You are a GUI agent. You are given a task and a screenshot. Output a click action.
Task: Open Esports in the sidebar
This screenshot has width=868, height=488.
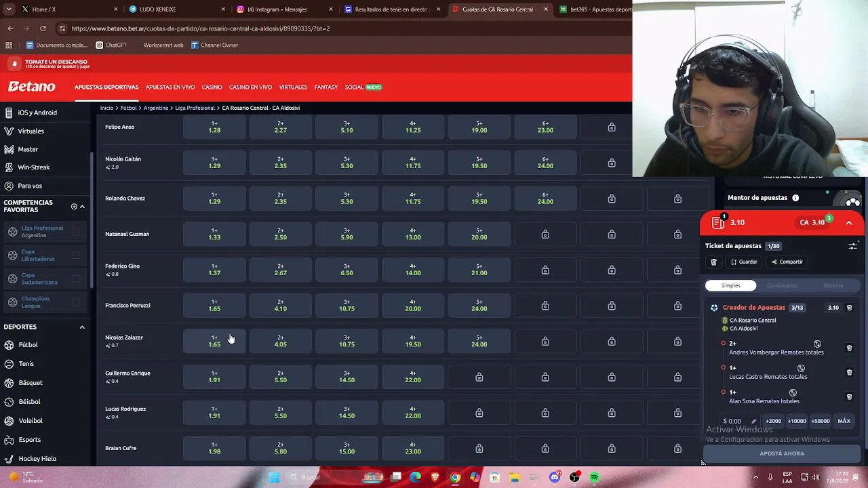tap(29, 440)
